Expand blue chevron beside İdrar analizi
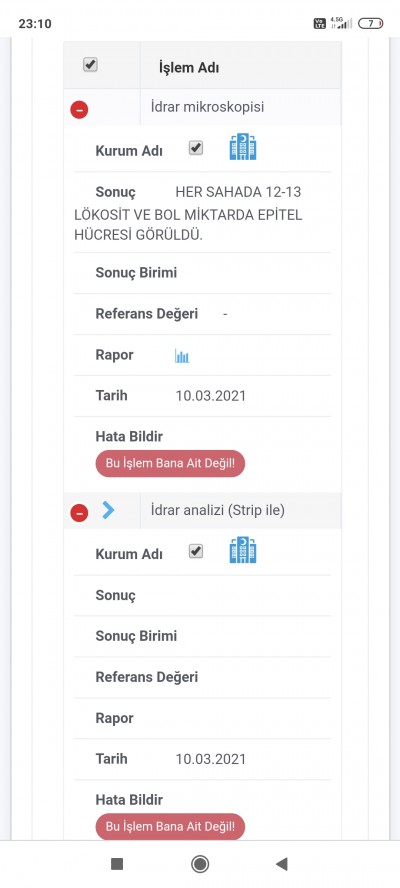 (x=108, y=510)
